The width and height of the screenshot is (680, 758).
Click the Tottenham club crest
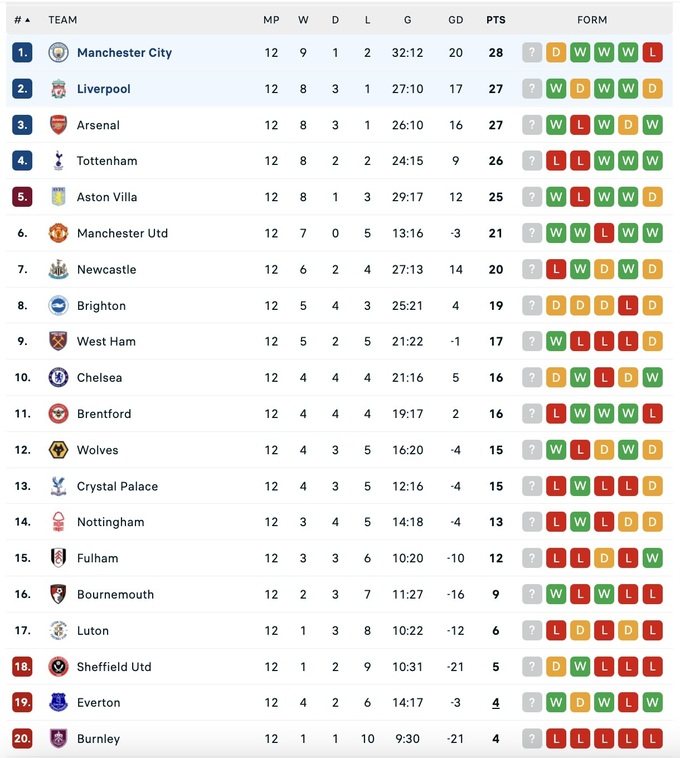click(x=58, y=161)
